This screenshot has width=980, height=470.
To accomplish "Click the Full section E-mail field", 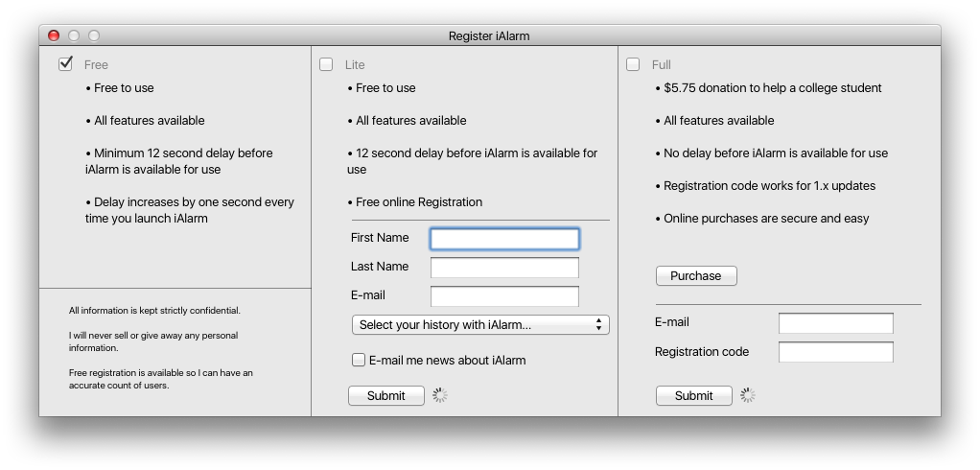I will tap(835, 323).
